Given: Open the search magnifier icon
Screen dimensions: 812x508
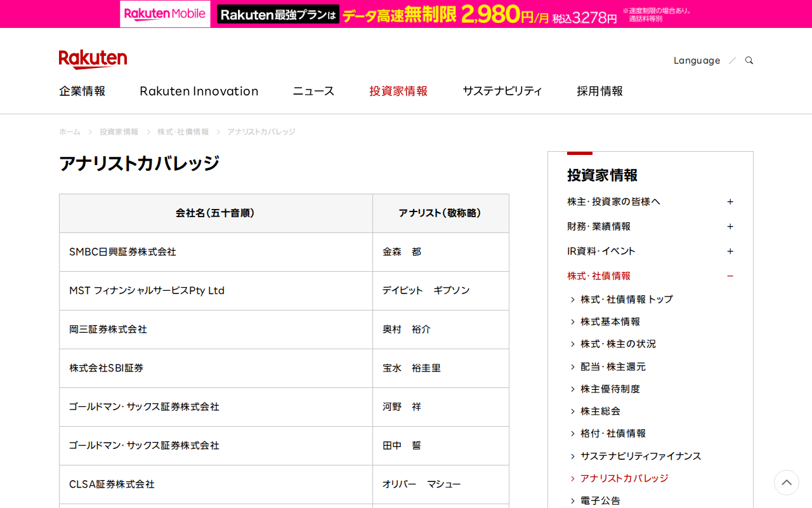Looking at the screenshot, I should click(749, 60).
